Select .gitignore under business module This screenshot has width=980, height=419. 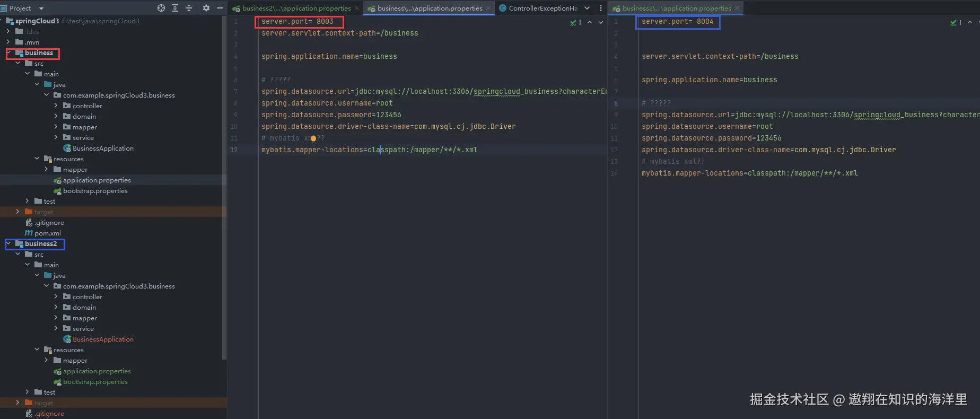click(49, 223)
